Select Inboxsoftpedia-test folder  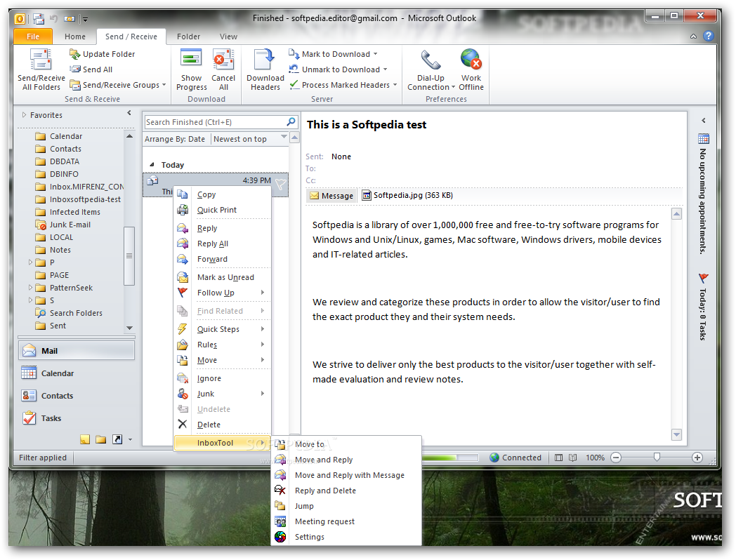pos(85,199)
